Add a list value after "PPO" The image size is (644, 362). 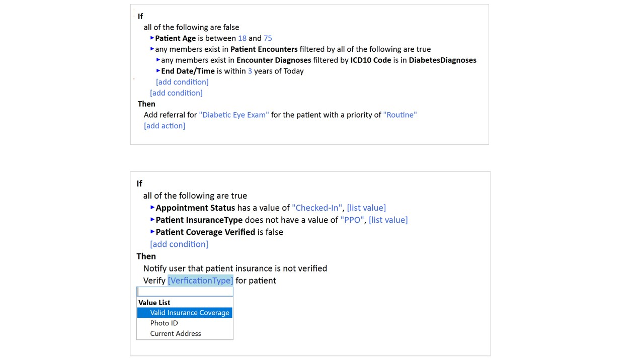(x=388, y=220)
